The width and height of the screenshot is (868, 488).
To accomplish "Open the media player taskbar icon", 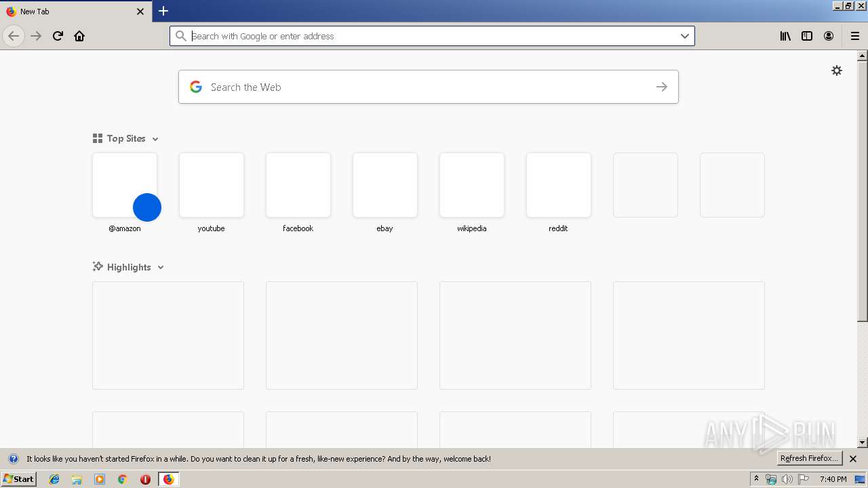I will coord(100,479).
